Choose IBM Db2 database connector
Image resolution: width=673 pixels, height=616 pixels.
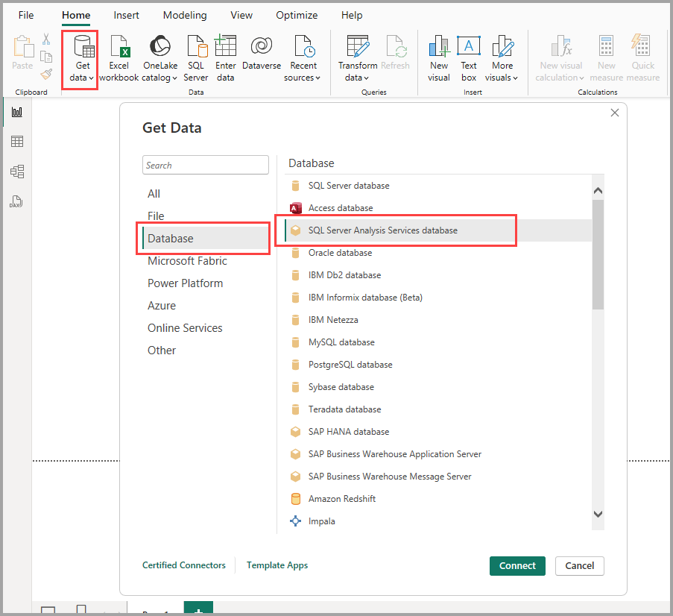[437, 275]
